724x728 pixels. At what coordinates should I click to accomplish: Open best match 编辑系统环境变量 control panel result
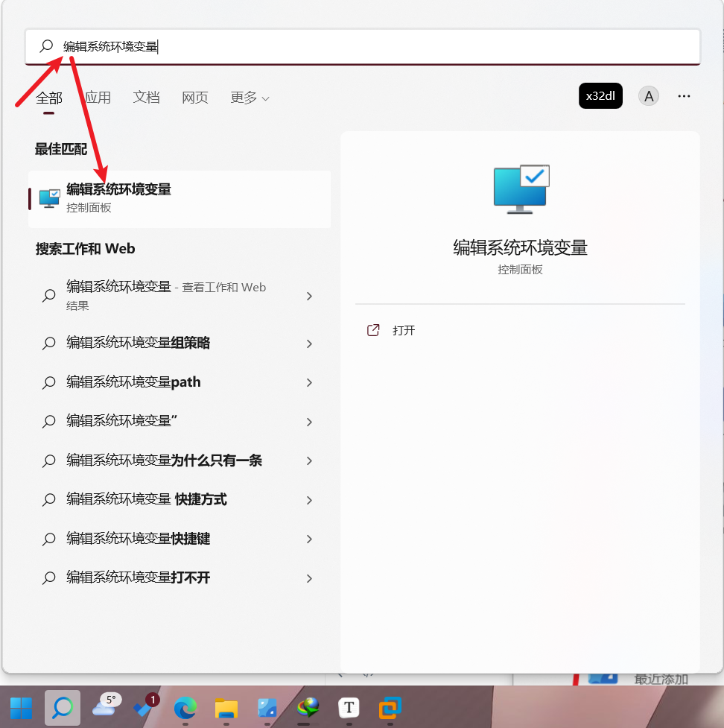(180, 199)
